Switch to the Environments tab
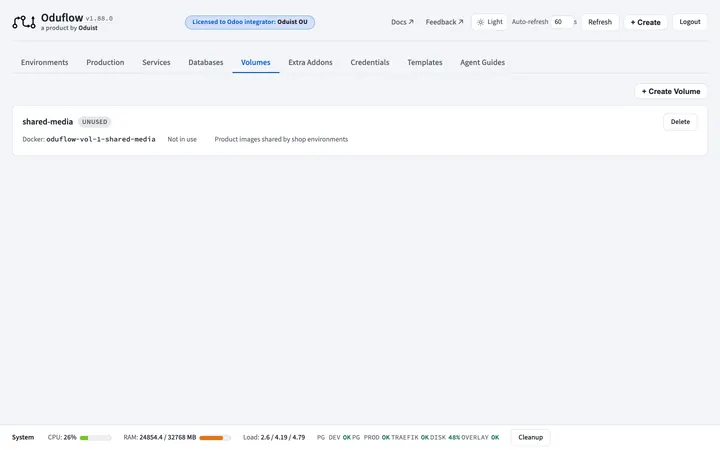The width and height of the screenshot is (720, 450). (45, 62)
